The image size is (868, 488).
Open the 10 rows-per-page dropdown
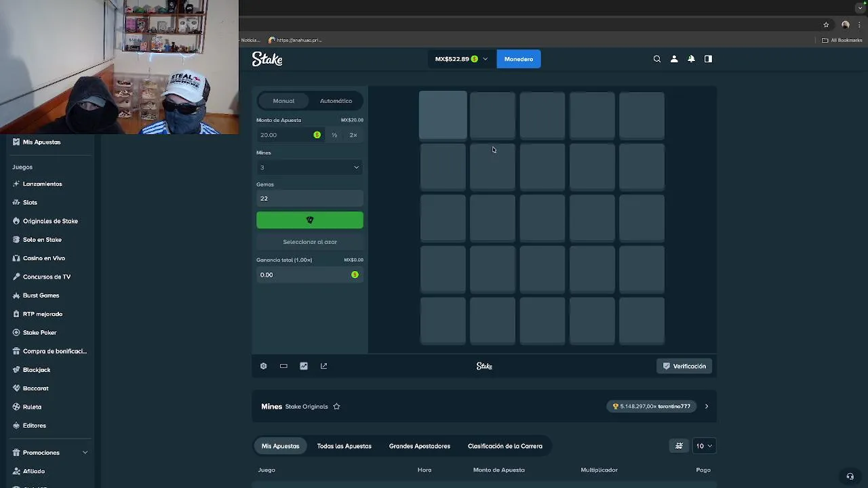tap(704, 446)
